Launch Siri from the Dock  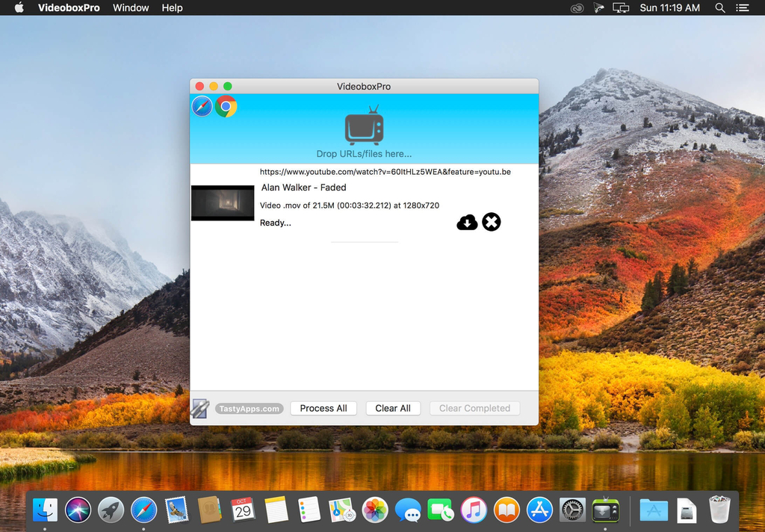(x=78, y=510)
